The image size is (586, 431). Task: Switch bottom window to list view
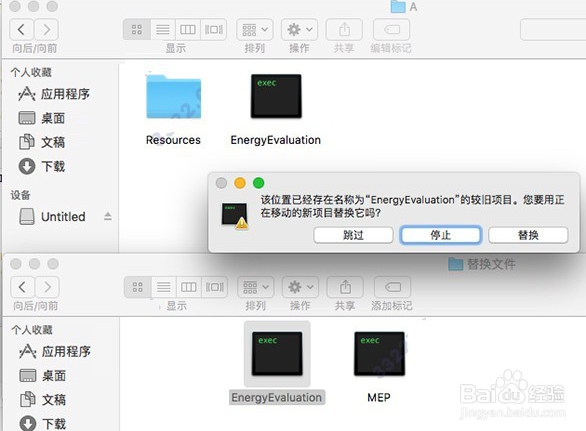point(163,287)
